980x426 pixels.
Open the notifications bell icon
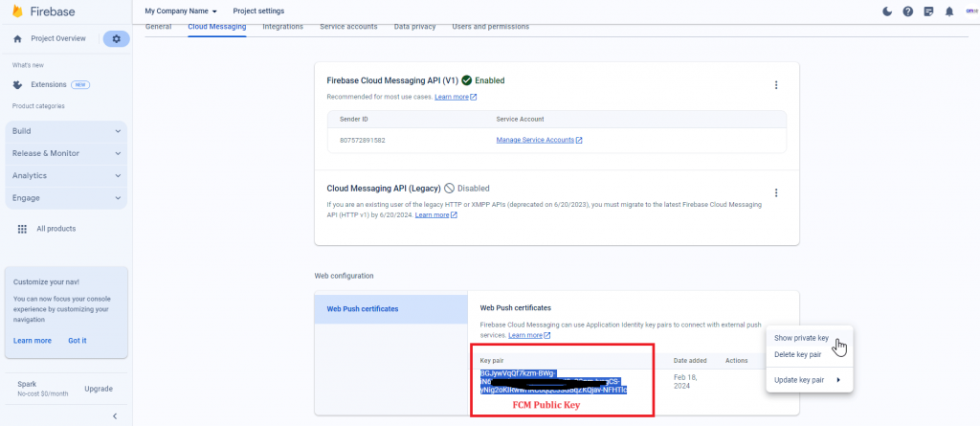click(949, 11)
